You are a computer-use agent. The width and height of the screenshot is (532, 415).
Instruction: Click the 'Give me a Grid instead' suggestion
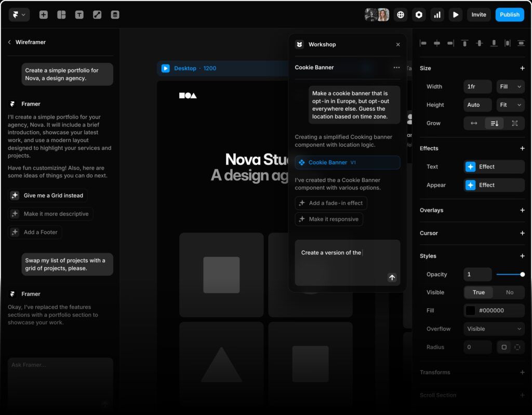coord(48,196)
